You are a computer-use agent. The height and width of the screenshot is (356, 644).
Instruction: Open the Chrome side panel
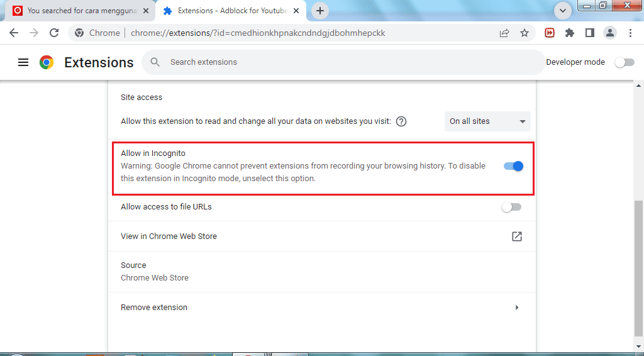tap(590, 33)
